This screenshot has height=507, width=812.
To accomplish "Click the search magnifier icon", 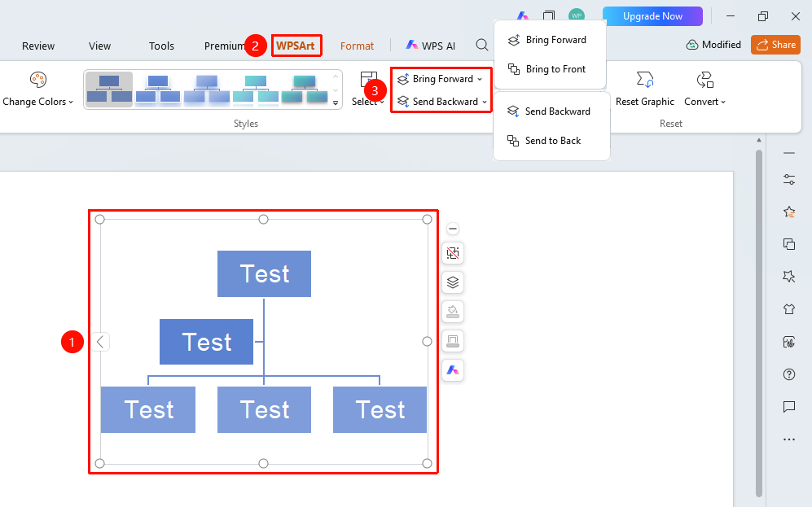I will coord(482,45).
